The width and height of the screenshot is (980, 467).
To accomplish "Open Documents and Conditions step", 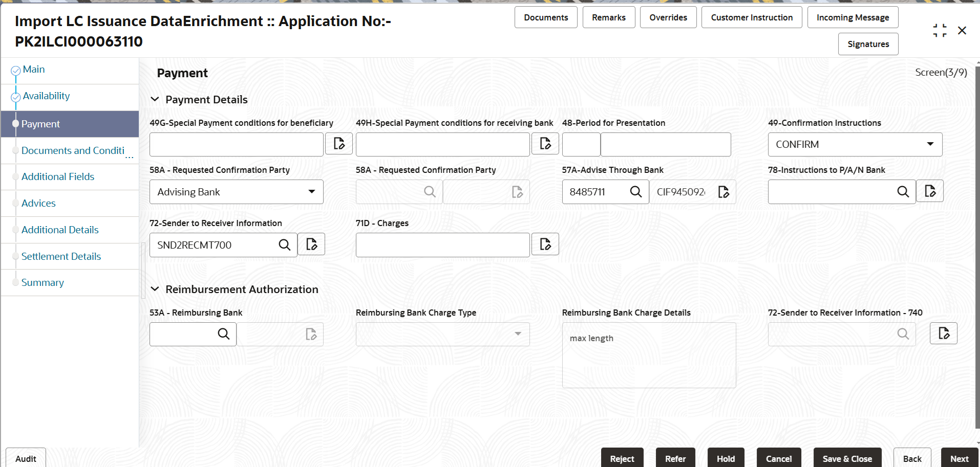I will (x=73, y=150).
